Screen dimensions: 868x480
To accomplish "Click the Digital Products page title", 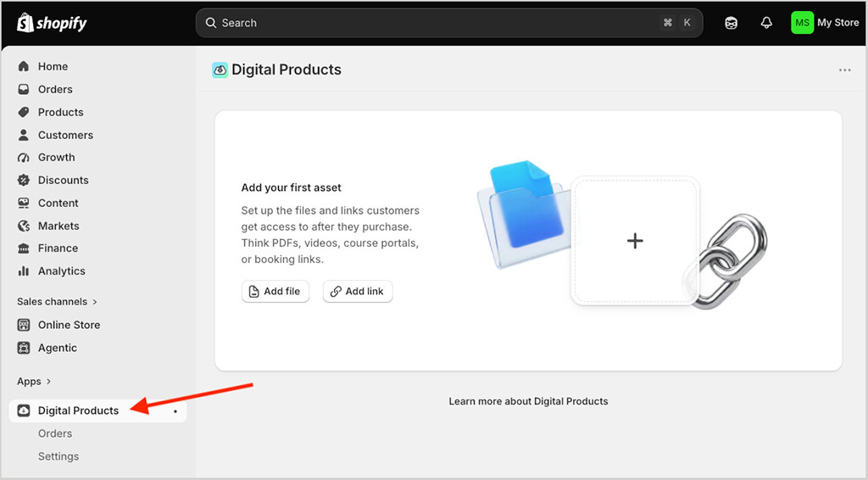I will pyautogui.click(x=287, y=70).
